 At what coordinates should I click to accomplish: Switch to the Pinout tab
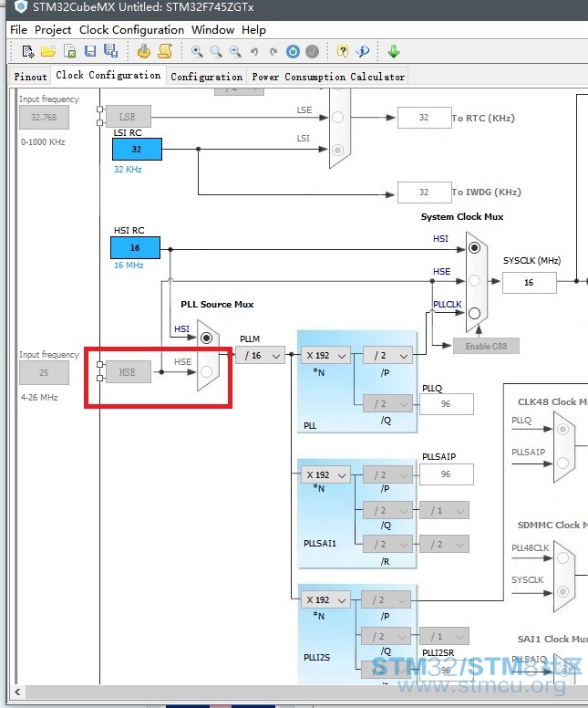(30, 77)
